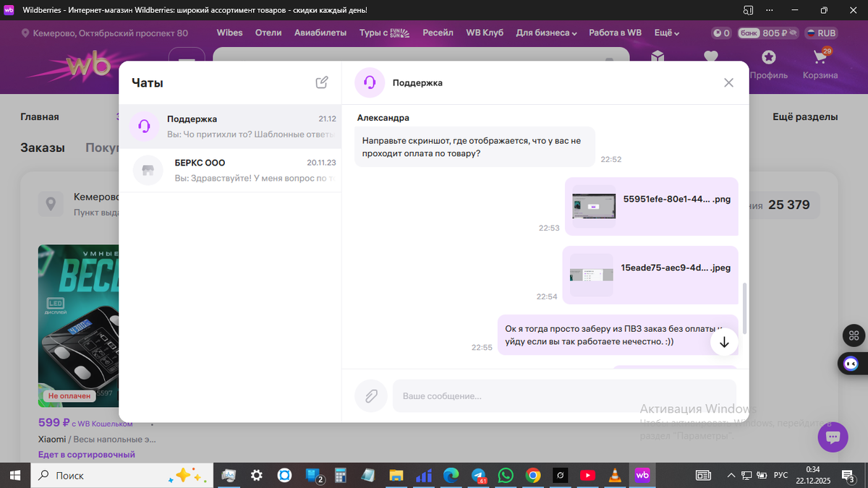Screen dimensions: 868x488
Task: Switch input language via РУС indicator
Action: tap(780, 475)
